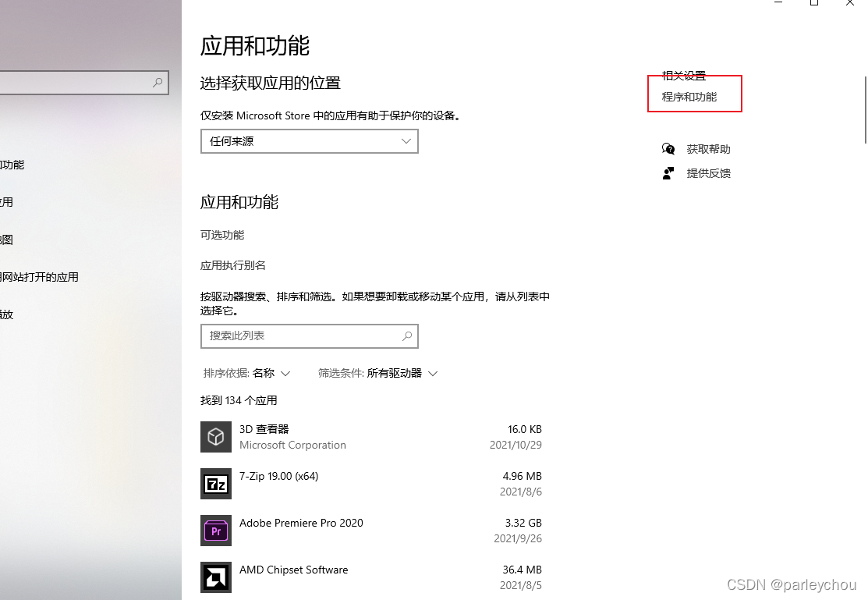The height and width of the screenshot is (600, 868).
Task: Open 可选功能 link
Action: pos(222,235)
